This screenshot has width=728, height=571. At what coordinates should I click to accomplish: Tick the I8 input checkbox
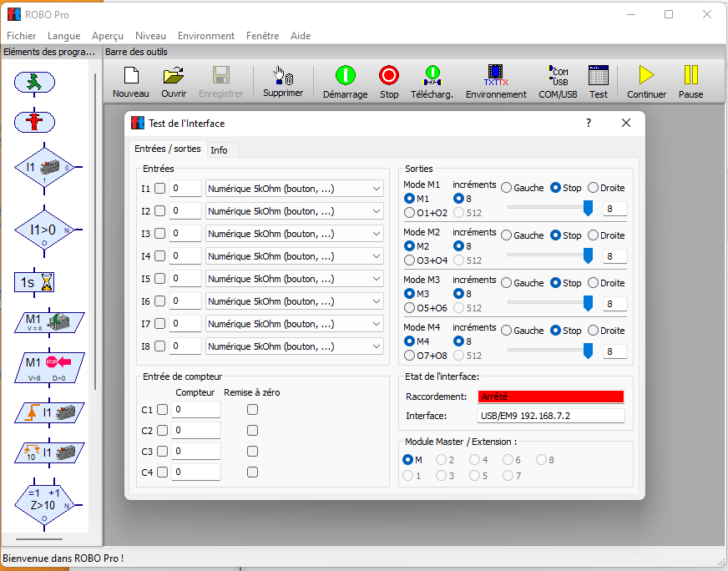tap(159, 346)
